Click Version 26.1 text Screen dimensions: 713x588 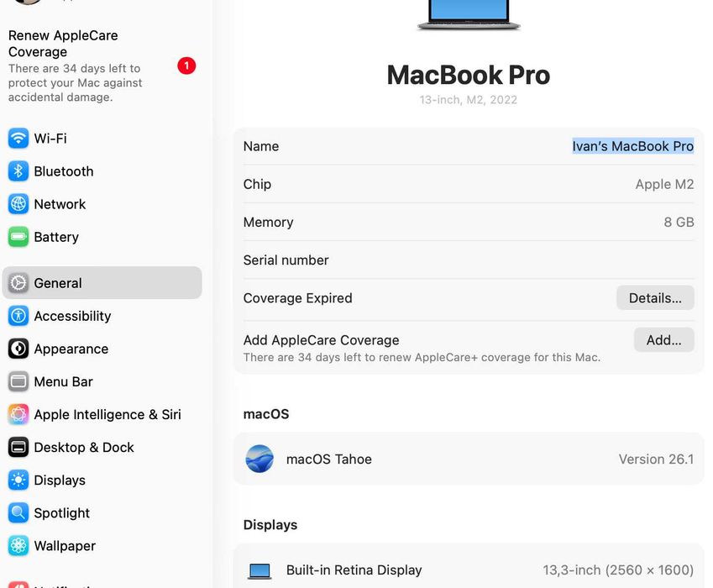point(656,459)
